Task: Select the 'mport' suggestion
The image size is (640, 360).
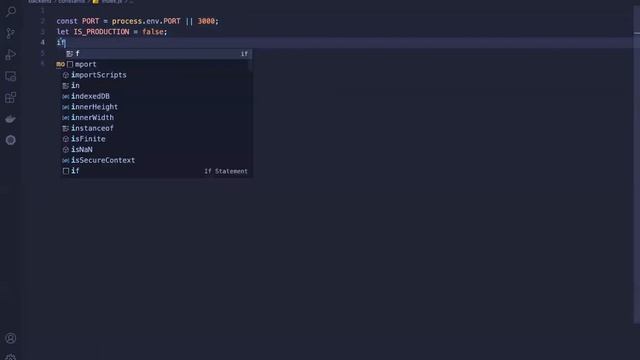Action: pyautogui.click(x=156, y=64)
